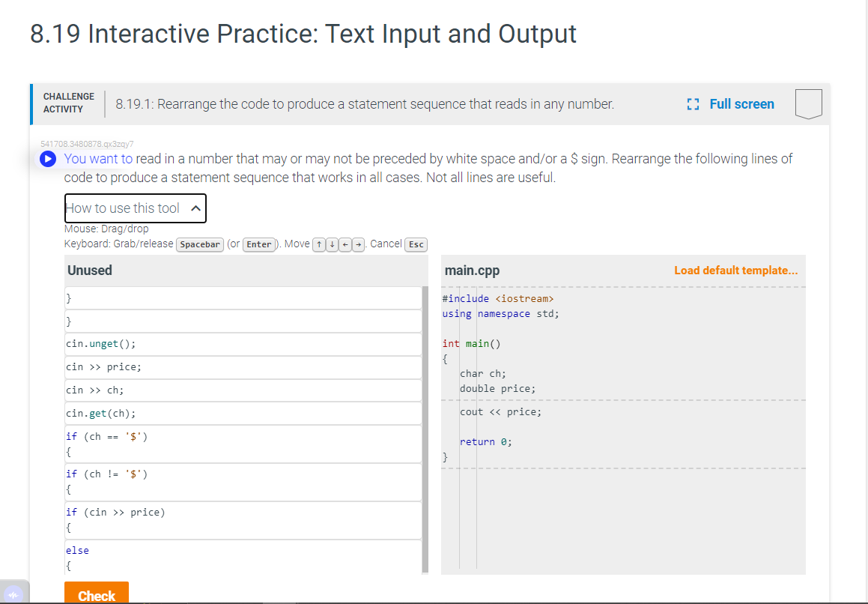The image size is (868, 604).
Task: Select the cin.unget(); code line
Action: pyautogui.click(x=243, y=344)
